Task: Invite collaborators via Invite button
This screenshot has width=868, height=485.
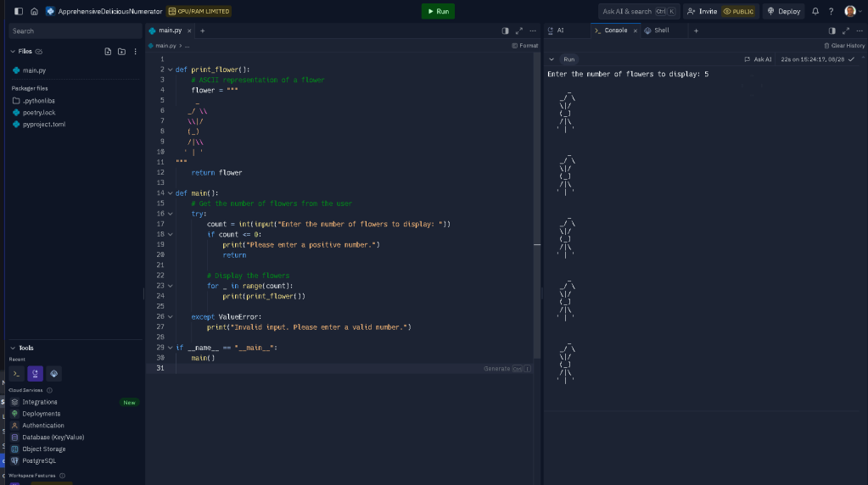Action: [702, 11]
